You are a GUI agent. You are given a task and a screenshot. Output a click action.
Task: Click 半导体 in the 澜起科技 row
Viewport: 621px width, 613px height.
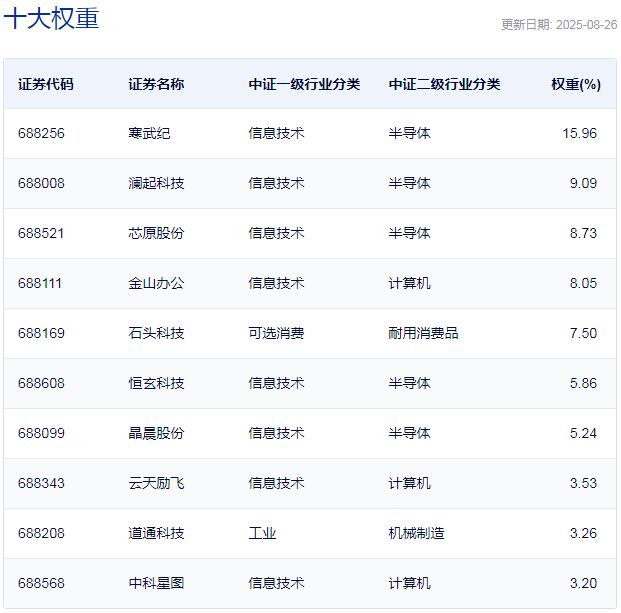pos(410,183)
